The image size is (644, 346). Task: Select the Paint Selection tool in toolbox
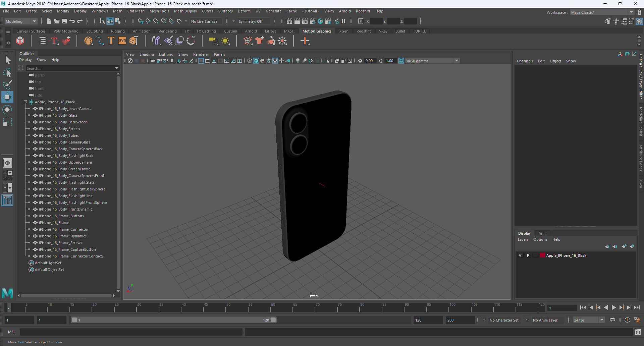pyautogui.click(x=7, y=85)
